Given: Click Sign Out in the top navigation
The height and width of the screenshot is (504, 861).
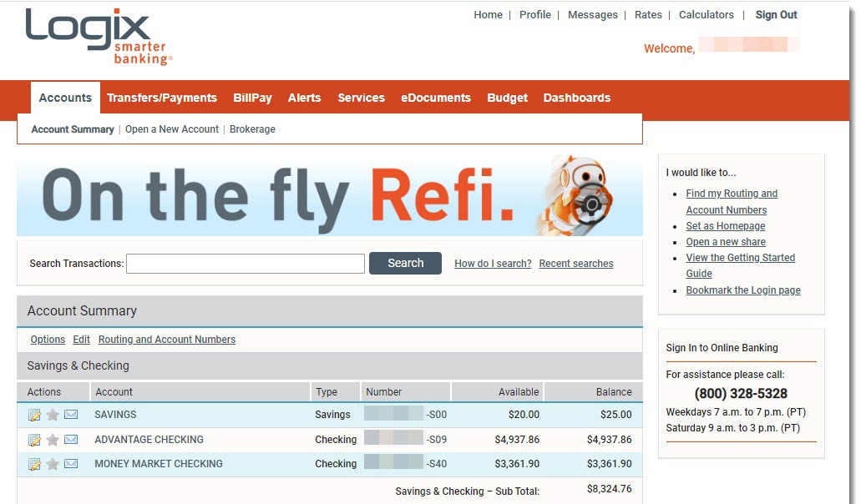Looking at the screenshot, I should pyautogui.click(x=776, y=14).
